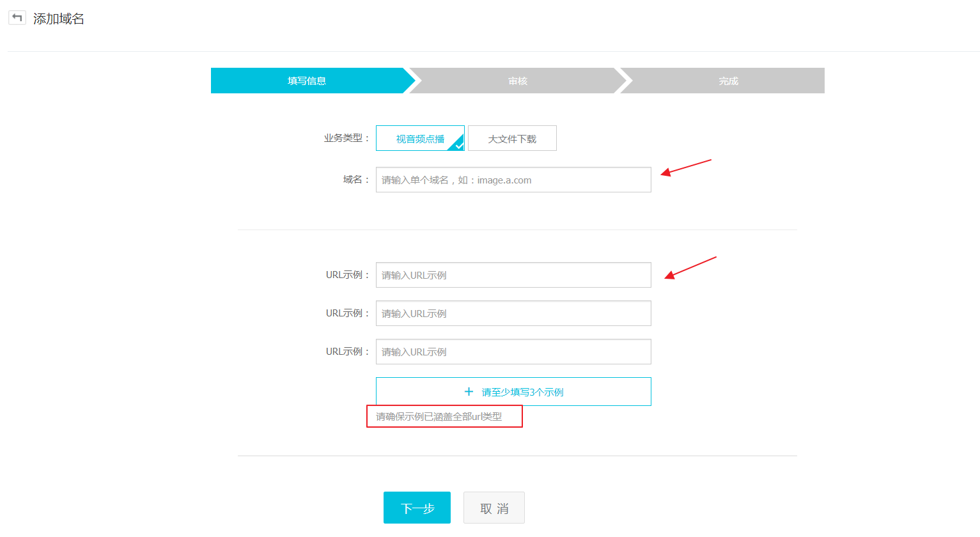
Task: Focus the first URL示例 input field
Action: (513, 276)
